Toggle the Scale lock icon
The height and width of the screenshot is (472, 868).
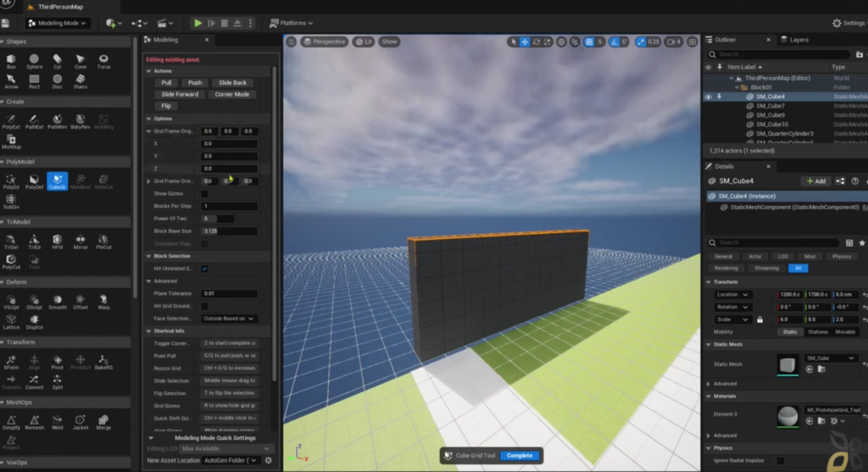(759, 319)
